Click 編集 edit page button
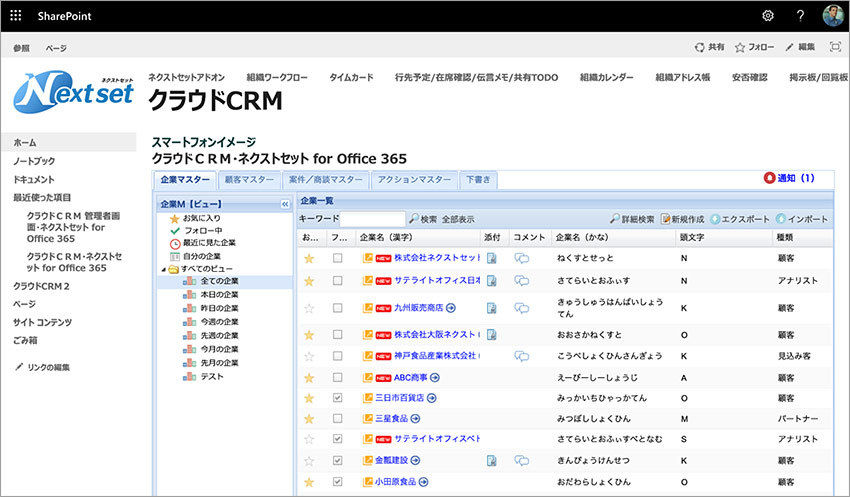This screenshot has width=850, height=497. click(x=800, y=47)
